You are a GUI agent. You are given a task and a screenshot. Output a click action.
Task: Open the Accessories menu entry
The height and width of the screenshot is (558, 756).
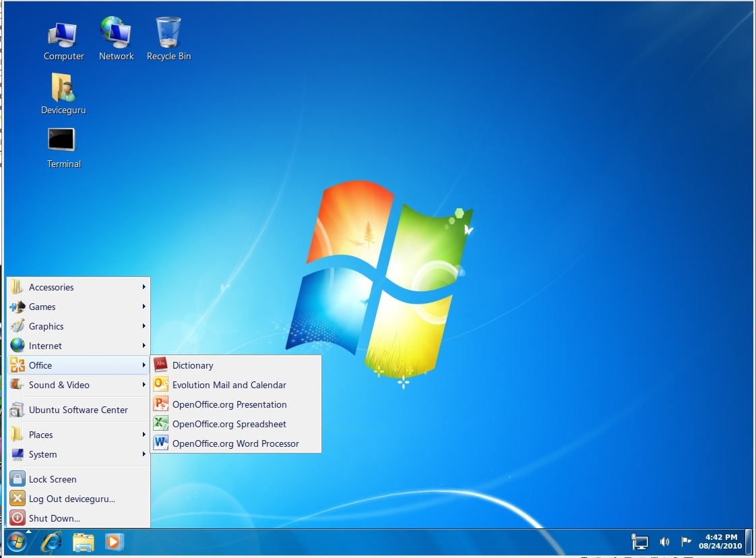click(79, 287)
